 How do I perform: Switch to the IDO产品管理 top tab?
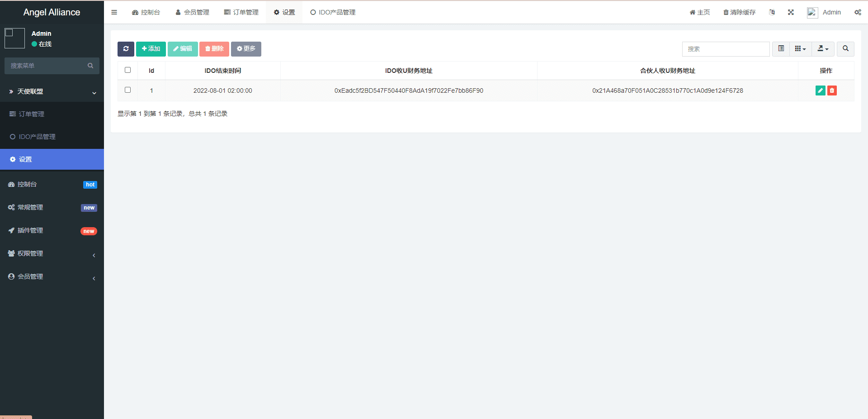coord(333,12)
